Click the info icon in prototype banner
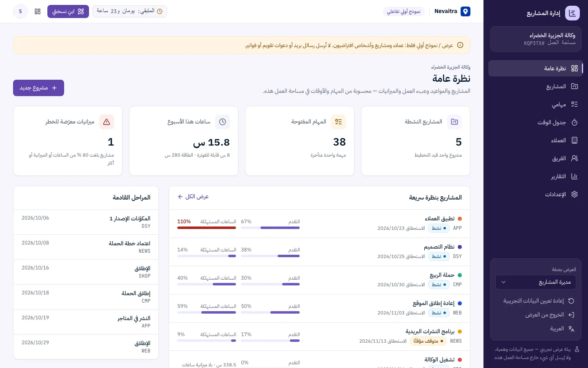The height and width of the screenshot is (368, 588). coord(460,45)
